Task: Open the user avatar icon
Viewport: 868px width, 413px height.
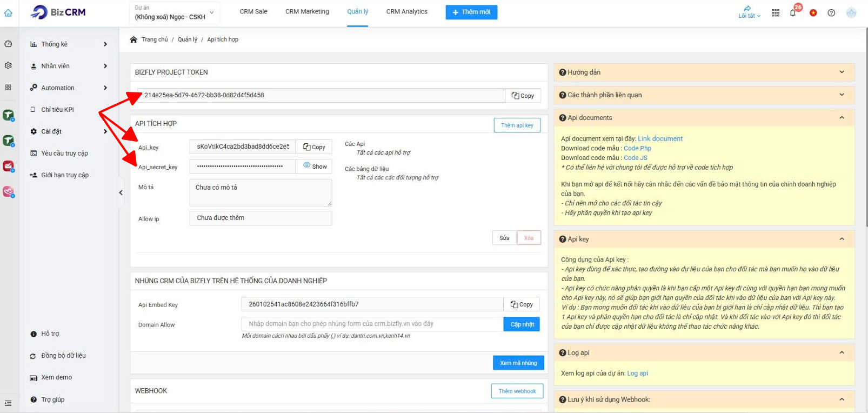Action: tap(851, 13)
